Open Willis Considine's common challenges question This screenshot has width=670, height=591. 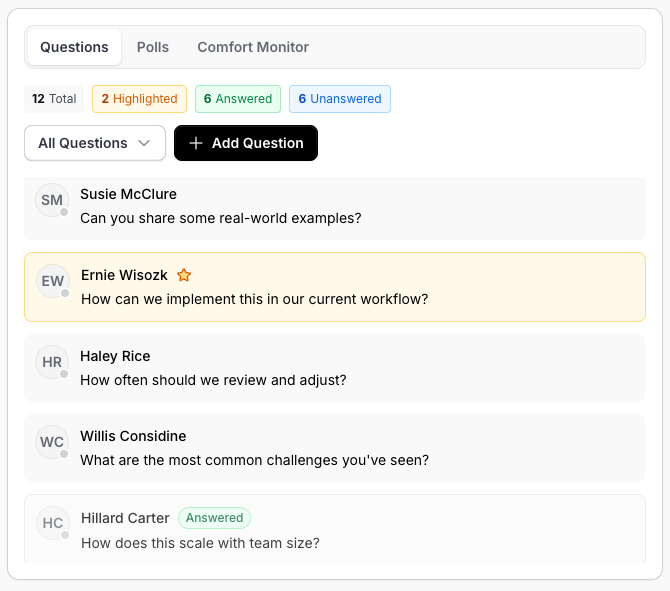tap(254, 460)
